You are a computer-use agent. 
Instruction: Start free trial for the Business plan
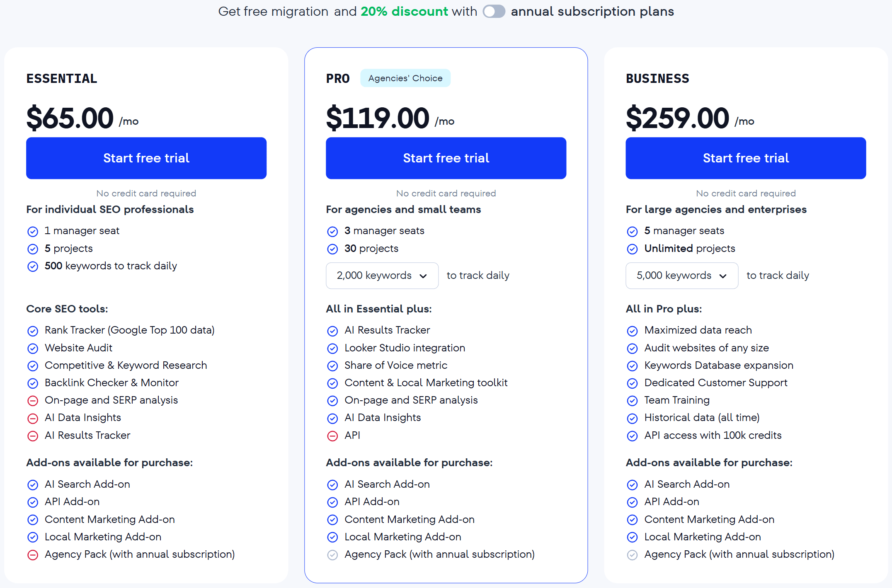[745, 158]
